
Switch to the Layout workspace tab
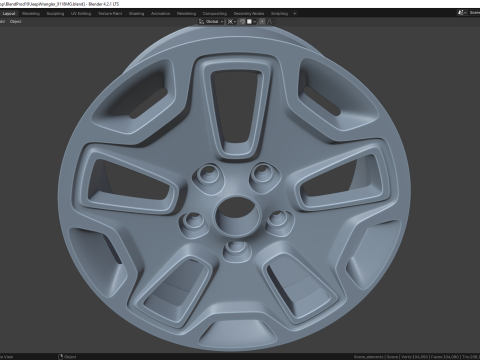tap(9, 14)
